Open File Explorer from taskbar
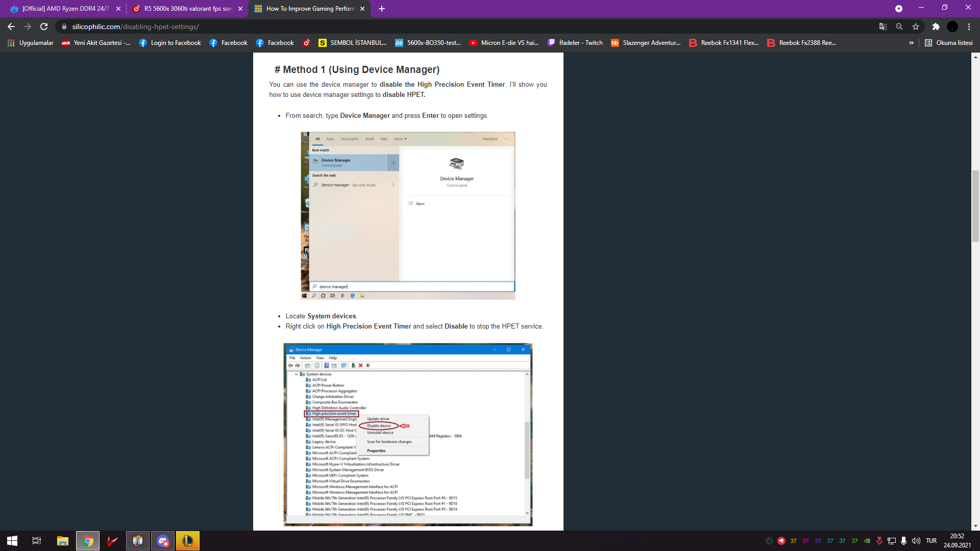 coord(62,541)
